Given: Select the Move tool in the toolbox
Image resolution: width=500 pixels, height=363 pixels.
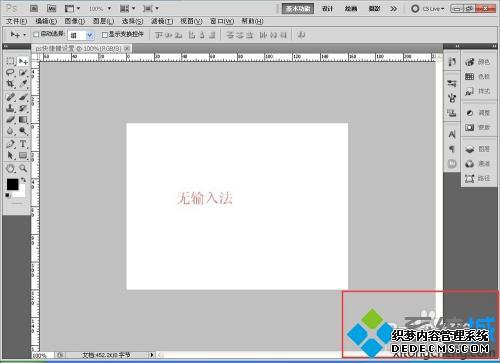Looking at the screenshot, I should [23, 61].
